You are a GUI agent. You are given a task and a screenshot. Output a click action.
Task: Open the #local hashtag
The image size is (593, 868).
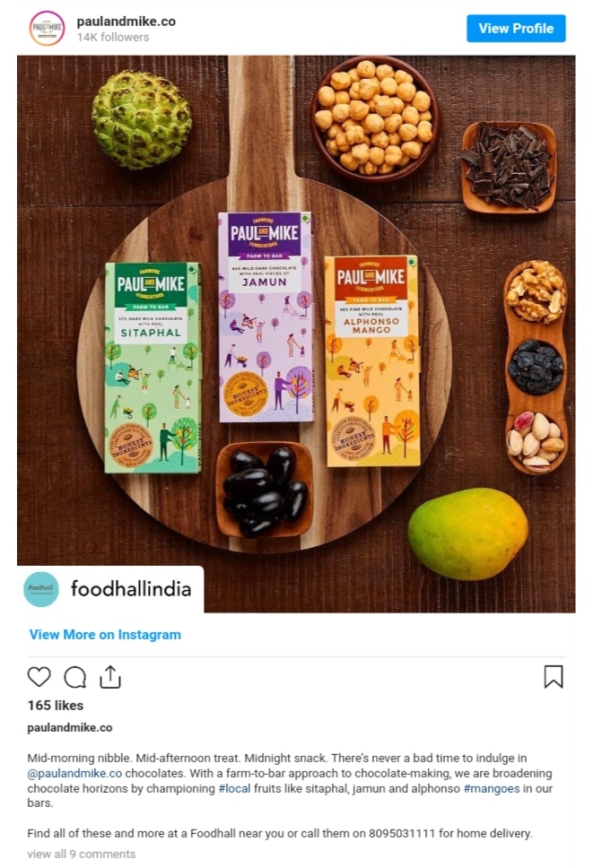tap(234, 788)
